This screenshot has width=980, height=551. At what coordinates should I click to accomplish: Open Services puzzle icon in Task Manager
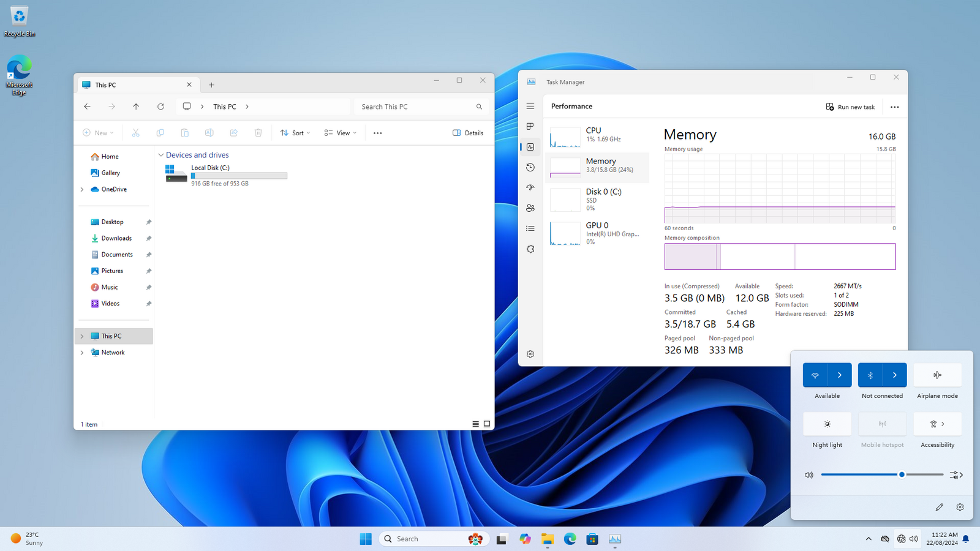[x=530, y=249]
